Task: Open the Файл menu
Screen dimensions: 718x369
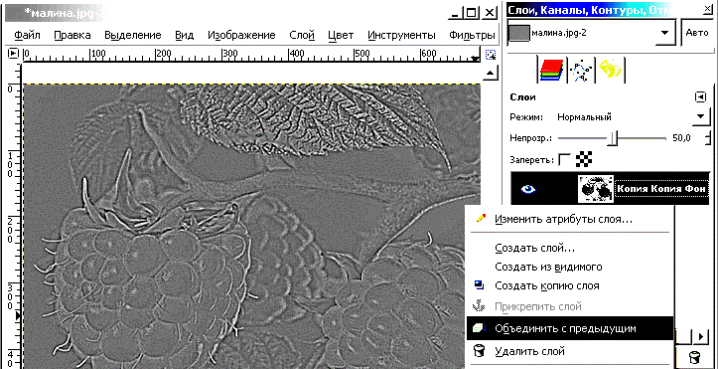Action: [27, 35]
